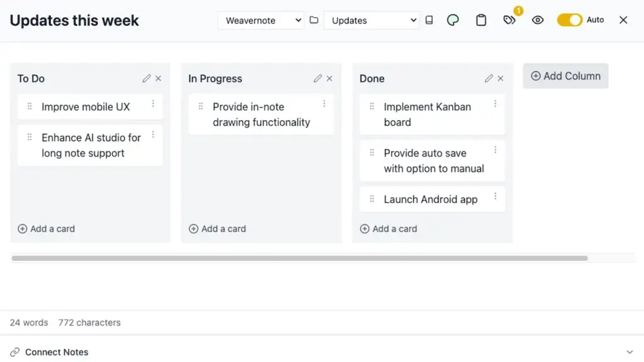Open the card menu for 'Provide in-note drawing functionality'
This screenshot has height=362, width=644.
pos(325,103)
